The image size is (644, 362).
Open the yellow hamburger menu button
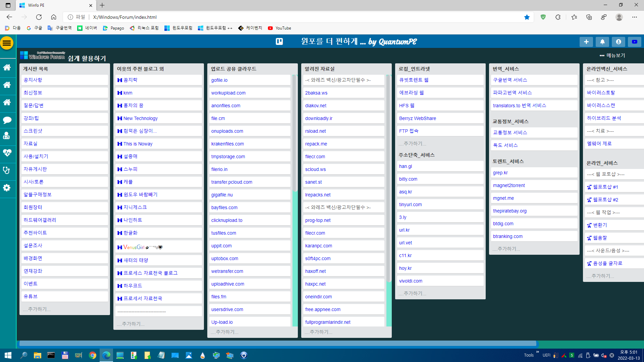pos(7,43)
